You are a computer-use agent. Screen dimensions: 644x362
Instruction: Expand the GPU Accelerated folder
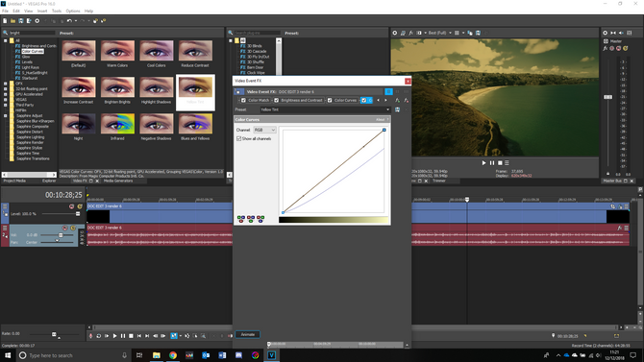pyautogui.click(x=6, y=94)
